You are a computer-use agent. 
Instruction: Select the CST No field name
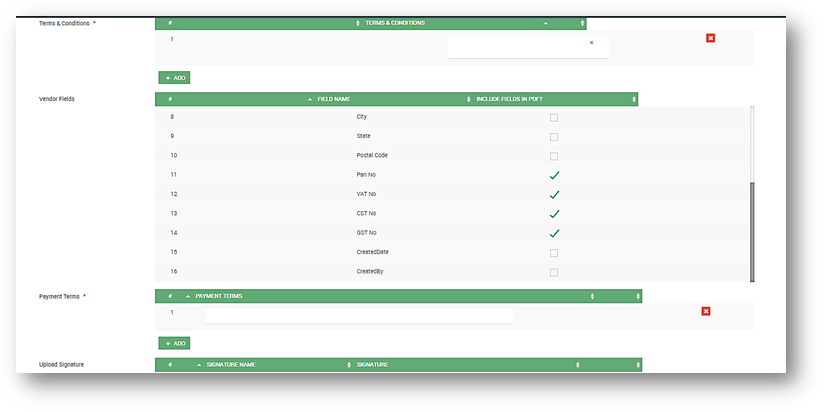coord(366,213)
